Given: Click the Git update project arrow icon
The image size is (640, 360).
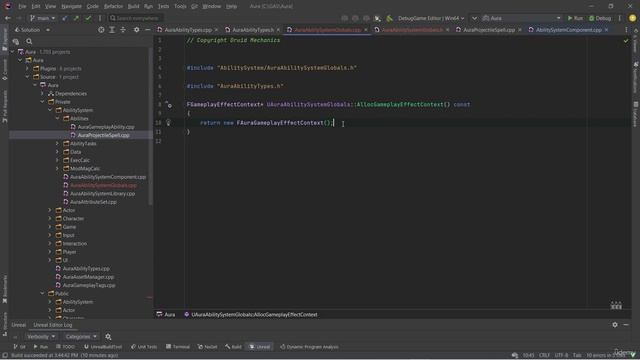Looking at the screenshot, I should pyautogui.click(x=65, y=18).
